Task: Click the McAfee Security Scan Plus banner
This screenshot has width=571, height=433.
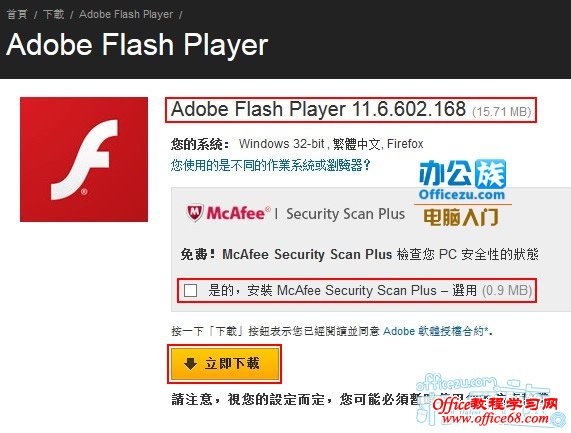Action: [x=296, y=213]
